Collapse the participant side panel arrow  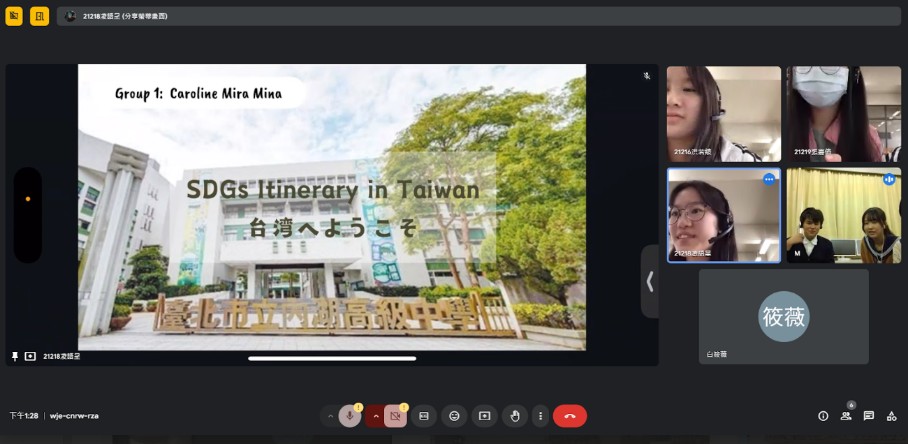pos(650,282)
